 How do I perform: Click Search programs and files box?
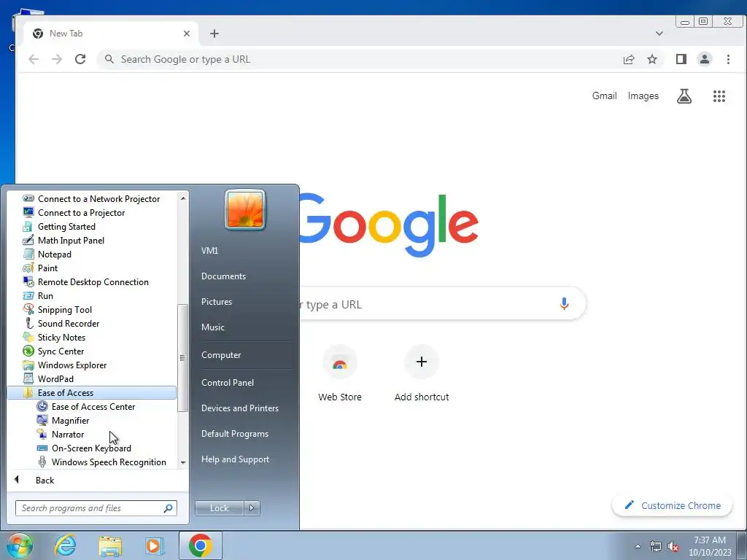(x=96, y=508)
